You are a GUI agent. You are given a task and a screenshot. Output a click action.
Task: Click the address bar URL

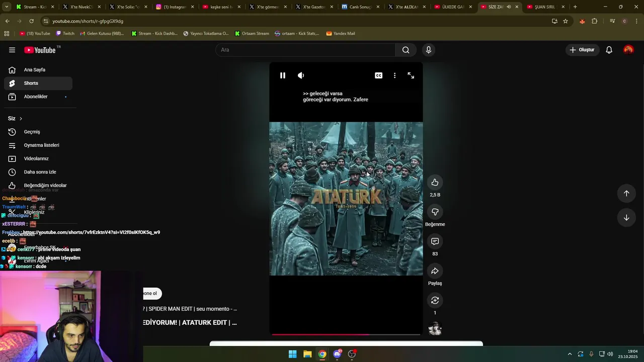(x=88, y=21)
